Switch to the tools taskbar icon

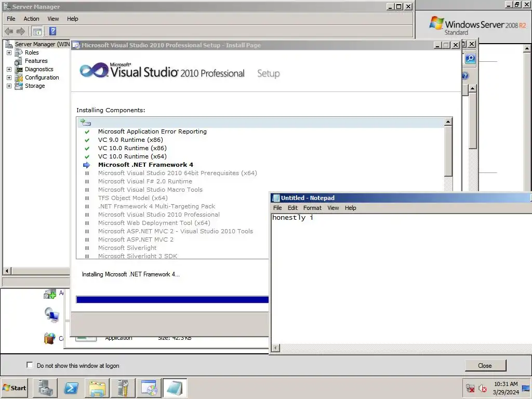pos(123,388)
